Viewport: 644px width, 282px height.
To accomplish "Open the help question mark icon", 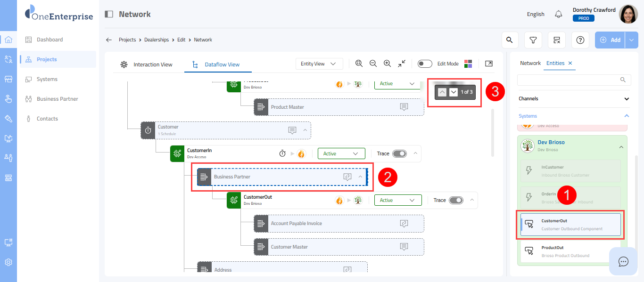I will pos(580,40).
